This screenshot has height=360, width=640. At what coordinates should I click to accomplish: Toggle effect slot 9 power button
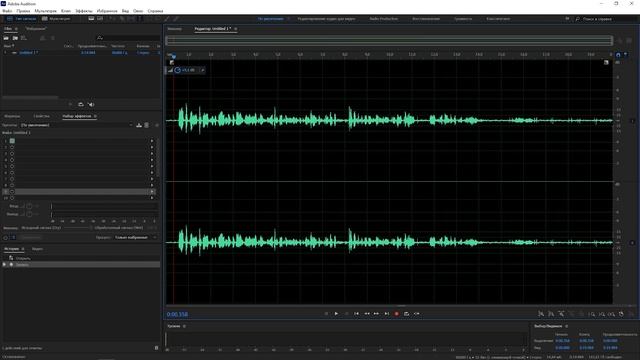coord(12,191)
